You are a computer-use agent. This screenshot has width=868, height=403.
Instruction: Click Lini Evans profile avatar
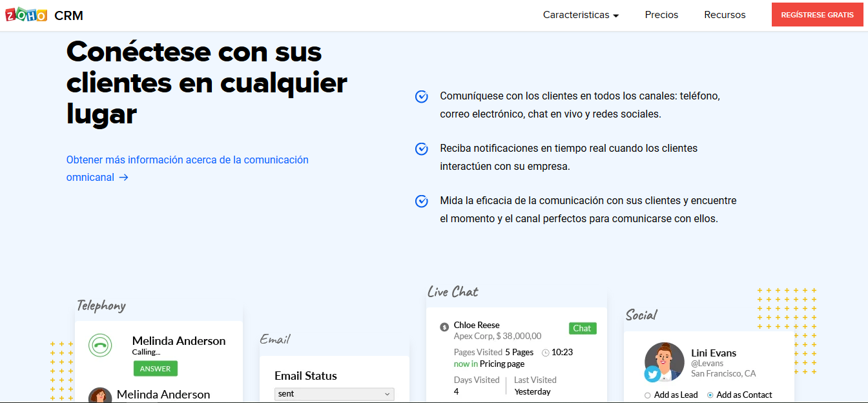(665, 362)
